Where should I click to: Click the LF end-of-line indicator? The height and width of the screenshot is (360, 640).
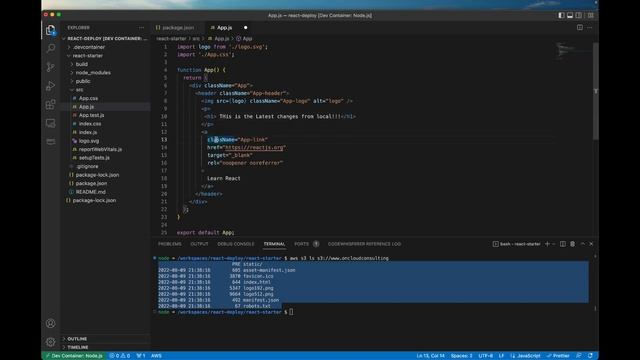coord(501,356)
